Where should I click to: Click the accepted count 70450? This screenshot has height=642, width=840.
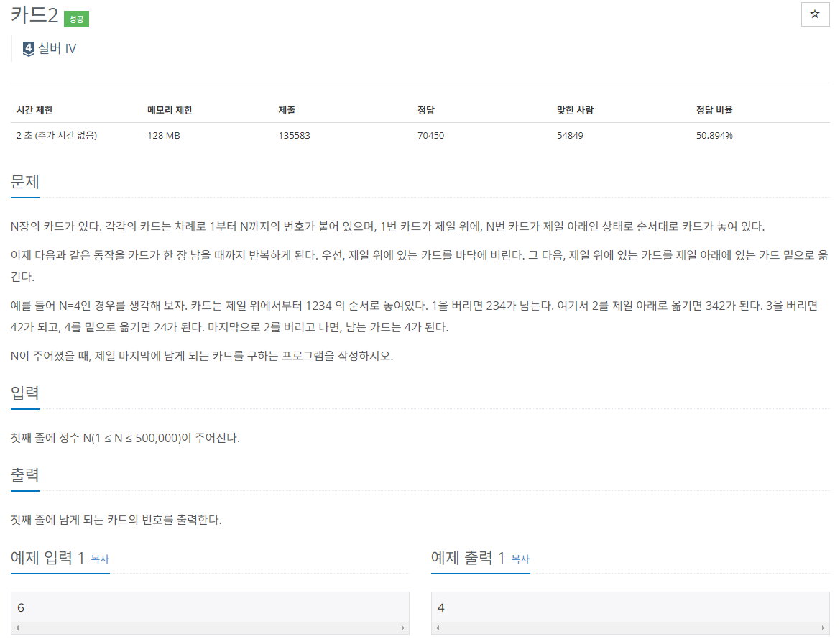[x=430, y=136]
